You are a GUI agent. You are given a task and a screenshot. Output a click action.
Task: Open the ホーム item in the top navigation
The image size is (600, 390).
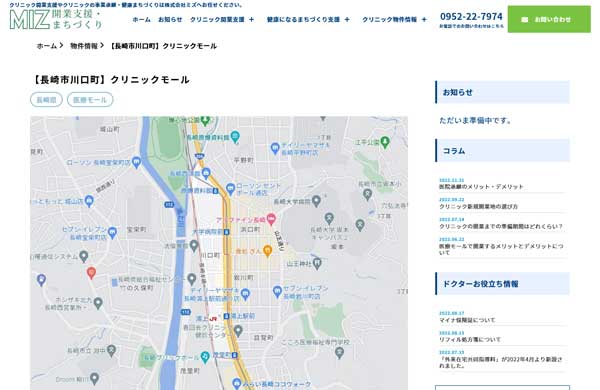tap(141, 20)
